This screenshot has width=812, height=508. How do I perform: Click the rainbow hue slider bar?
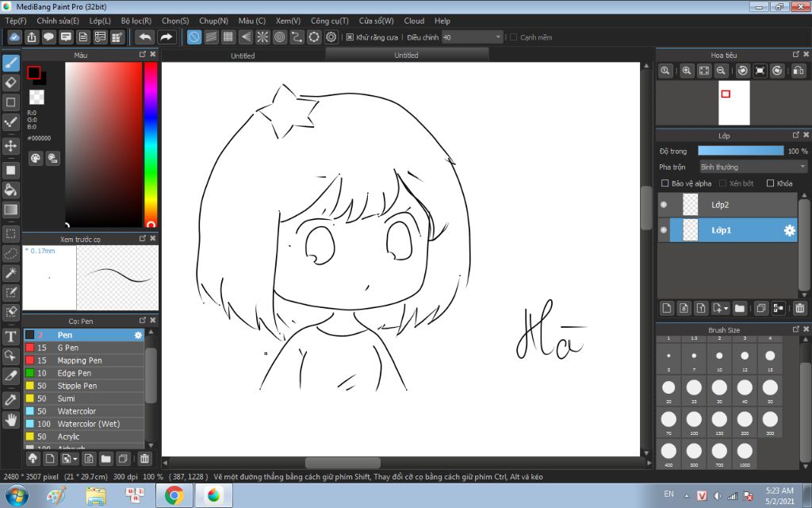click(x=151, y=144)
